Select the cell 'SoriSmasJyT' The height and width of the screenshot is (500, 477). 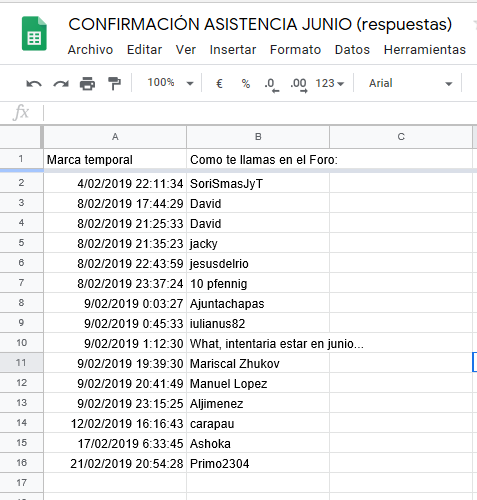pyautogui.click(x=258, y=183)
